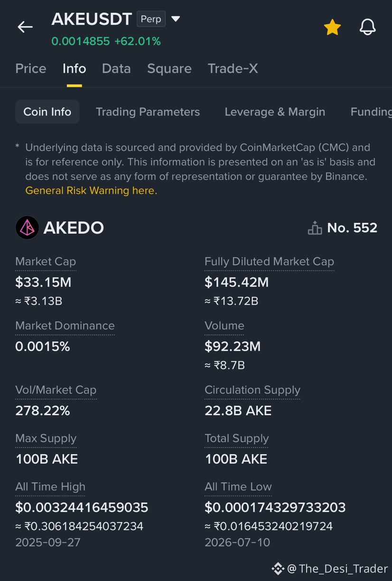This screenshot has height=581, width=392.
Task: Click the AKEDO coin logo
Action: pos(27,228)
